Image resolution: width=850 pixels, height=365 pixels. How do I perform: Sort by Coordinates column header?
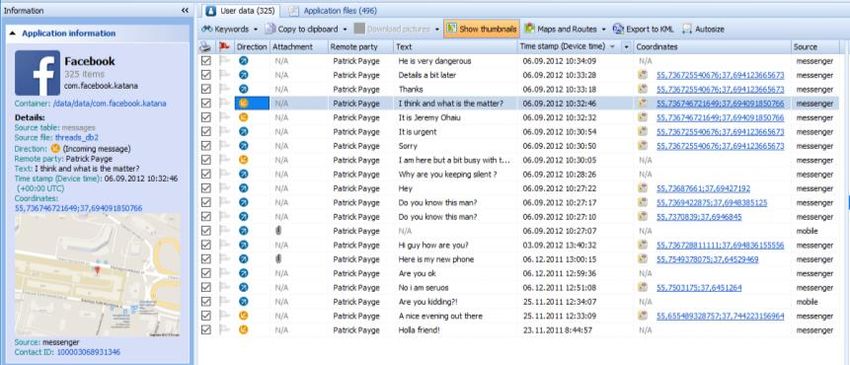click(712, 47)
